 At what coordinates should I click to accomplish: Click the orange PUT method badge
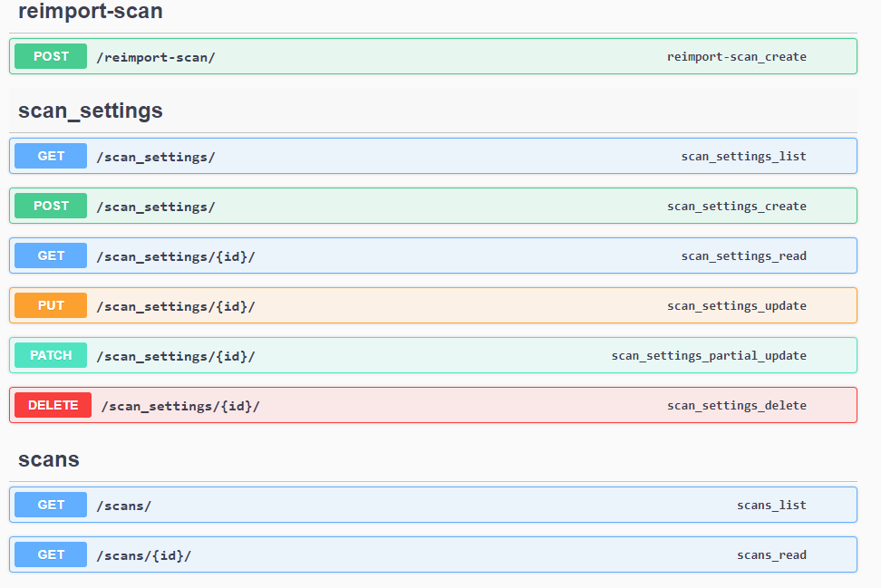pyautogui.click(x=51, y=305)
